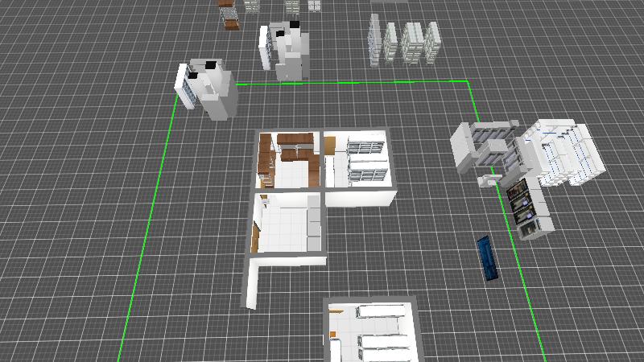Image resolution: width=644 pixels, height=362 pixels.
Task: Select the dark display cabinets row on the right
Action: [x=530, y=209]
